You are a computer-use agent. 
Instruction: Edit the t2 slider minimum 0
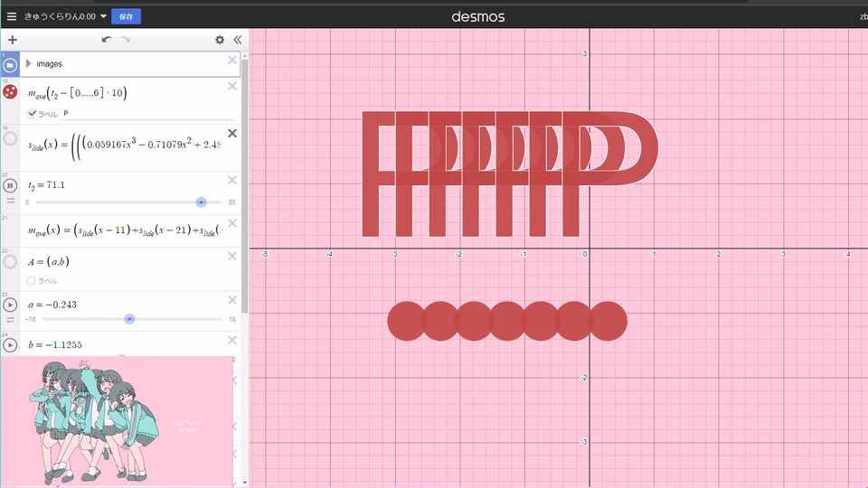[27, 202]
